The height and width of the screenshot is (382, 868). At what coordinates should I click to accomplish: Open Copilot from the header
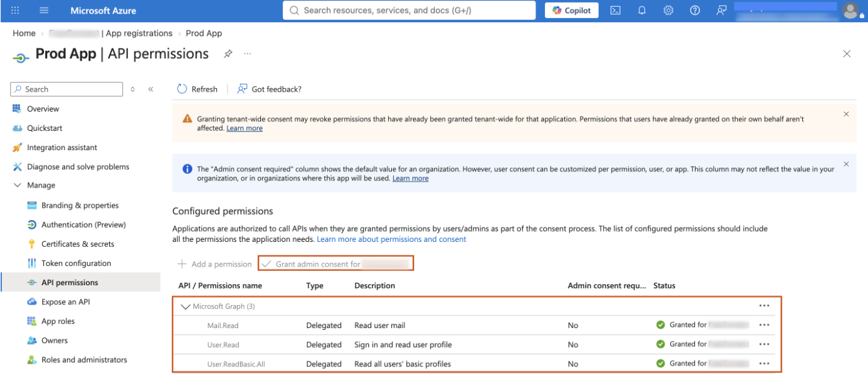pyautogui.click(x=572, y=11)
